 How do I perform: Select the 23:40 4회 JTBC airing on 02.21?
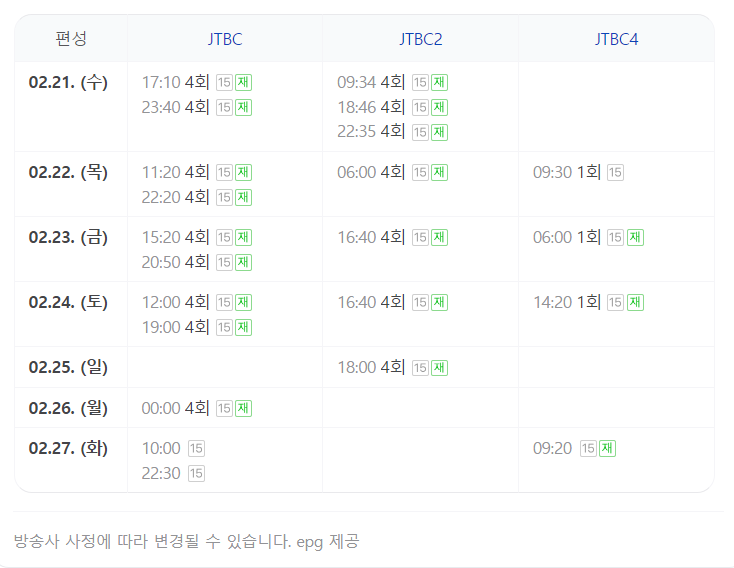pyautogui.click(x=175, y=107)
